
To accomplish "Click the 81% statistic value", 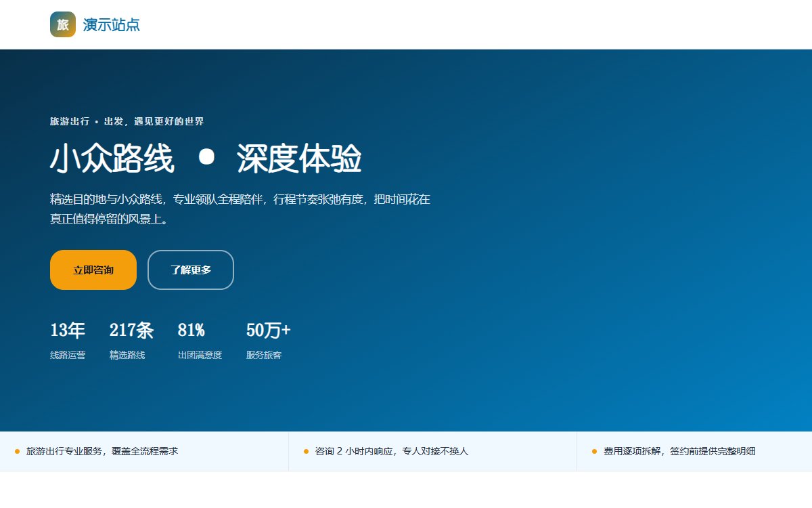I will [x=191, y=331].
